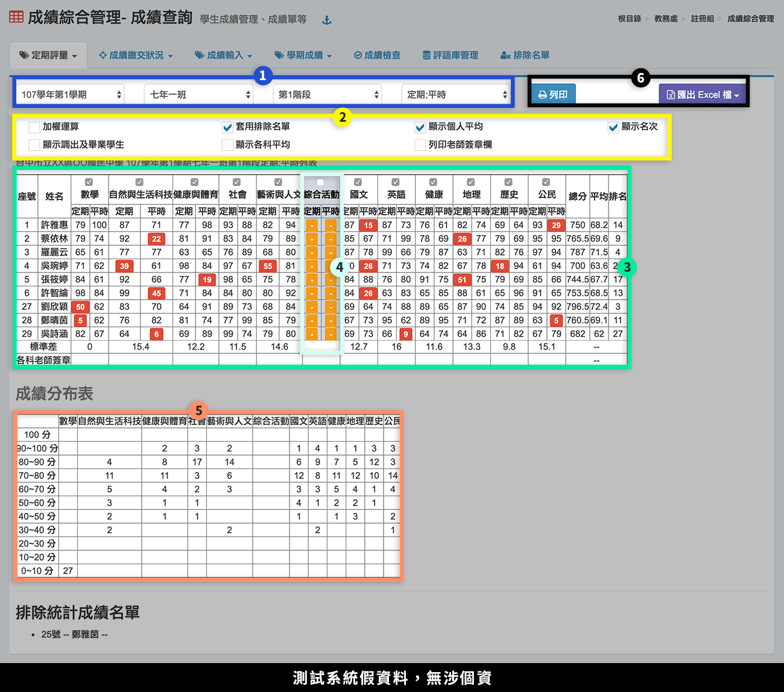Toggle the 藝術與人文 column checkbox

point(278,182)
